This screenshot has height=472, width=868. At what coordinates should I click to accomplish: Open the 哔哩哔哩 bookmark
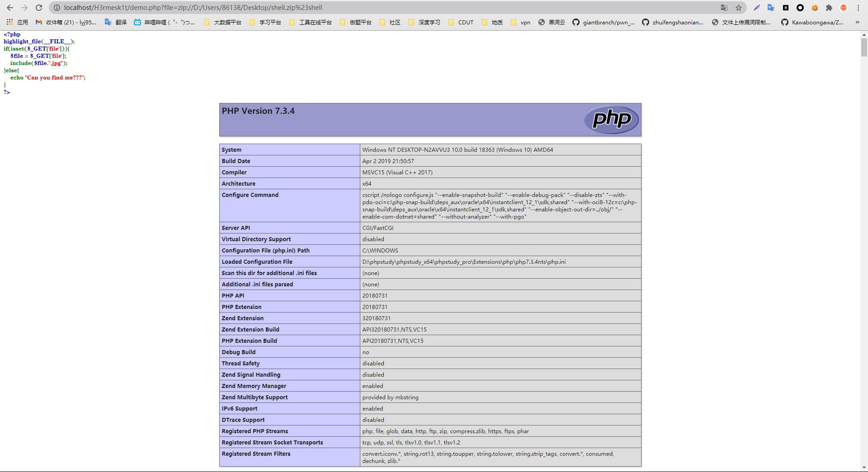coord(165,22)
